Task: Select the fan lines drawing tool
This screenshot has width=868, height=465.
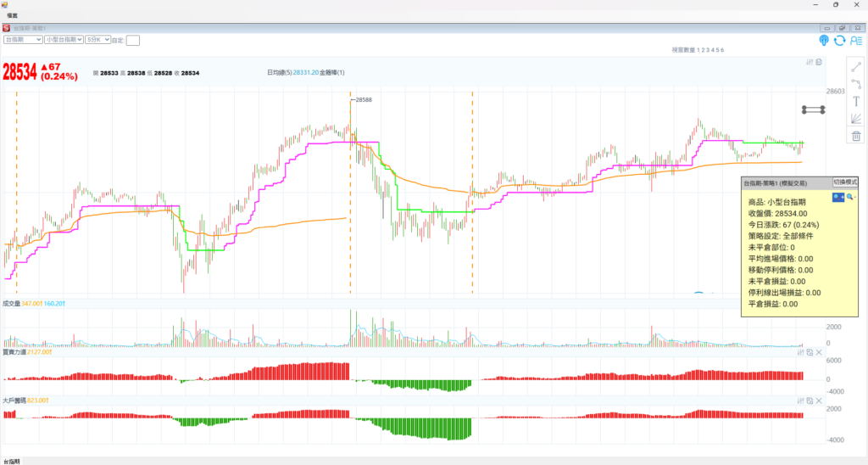Action: point(856,119)
